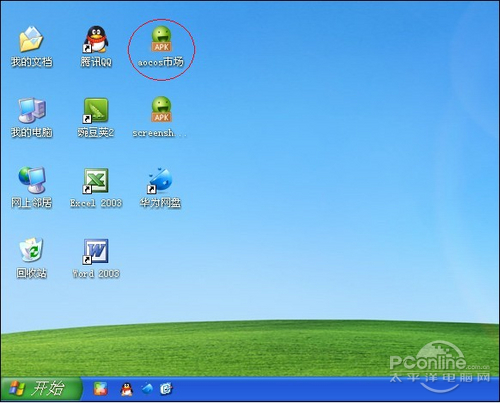
Task: Select the 回收站 label text
Action: click(x=32, y=273)
